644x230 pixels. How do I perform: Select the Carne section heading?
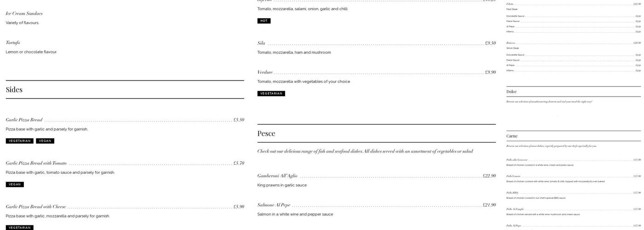(512, 136)
